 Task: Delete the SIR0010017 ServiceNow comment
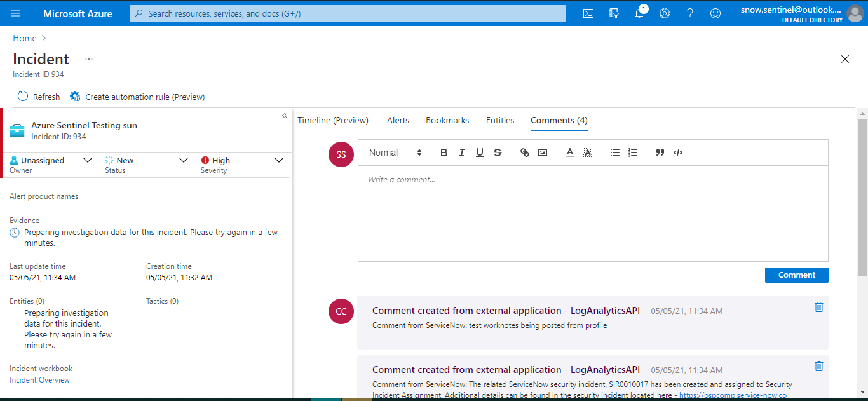click(x=819, y=366)
